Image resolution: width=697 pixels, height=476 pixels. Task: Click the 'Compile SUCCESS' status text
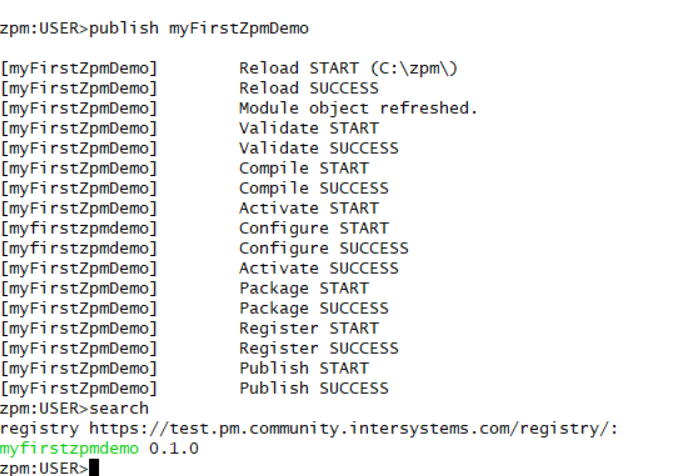click(313, 188)
